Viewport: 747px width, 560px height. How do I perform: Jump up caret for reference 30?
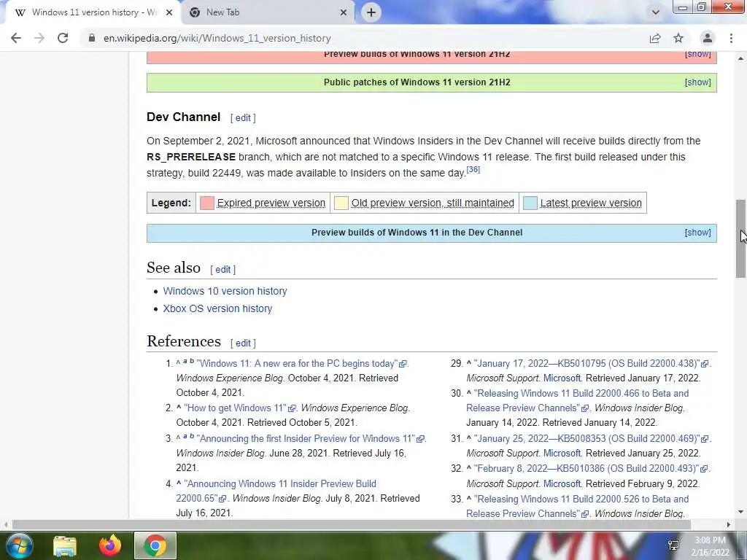click(469, 393)
